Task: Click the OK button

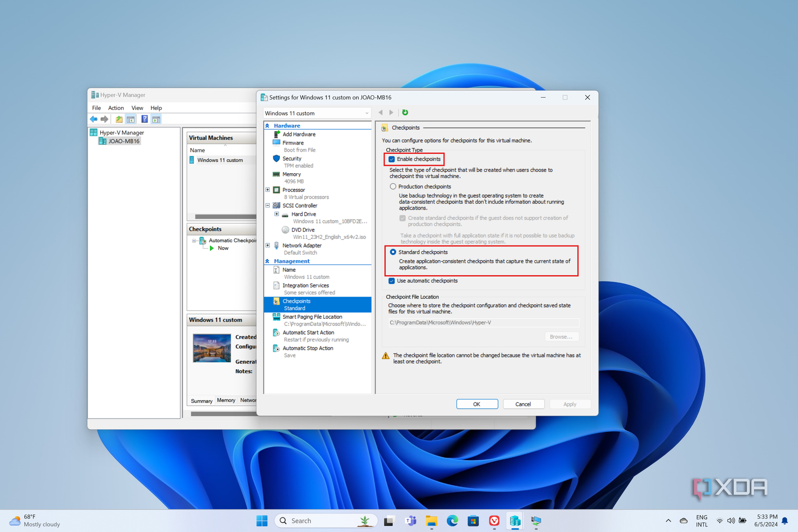Action: pos(476,404)
